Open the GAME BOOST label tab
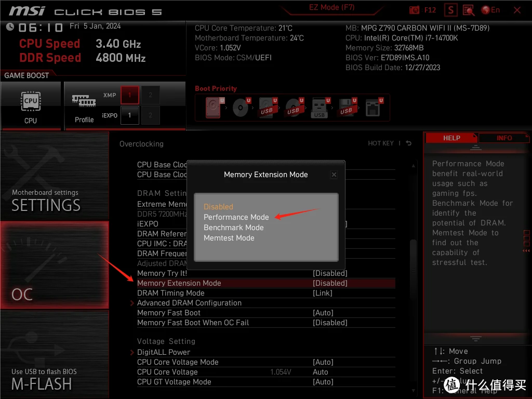 [x=26, y=75]
